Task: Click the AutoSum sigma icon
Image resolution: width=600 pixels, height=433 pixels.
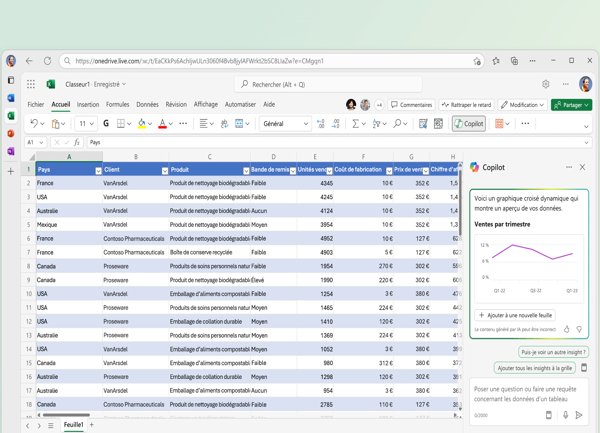Action: (x=355, y=124)
